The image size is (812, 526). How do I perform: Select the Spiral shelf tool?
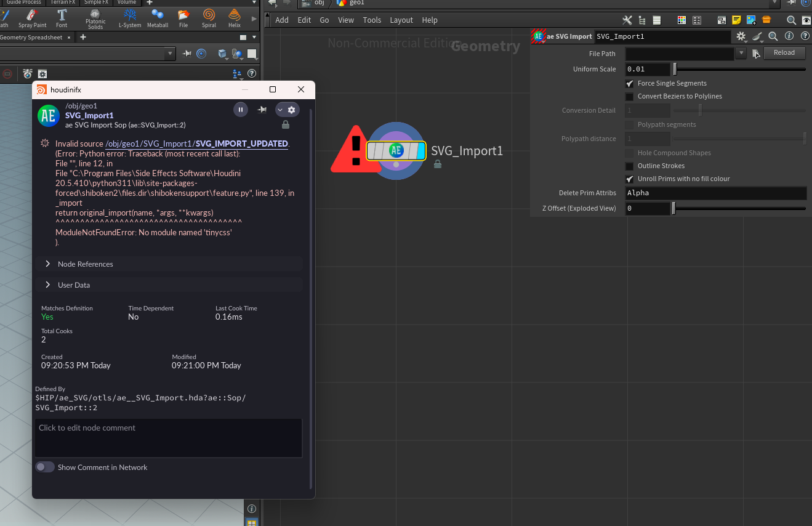[209, 18]
